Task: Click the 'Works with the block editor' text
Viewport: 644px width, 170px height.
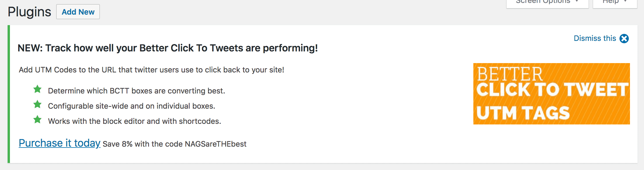Action: tap(134, 121)
